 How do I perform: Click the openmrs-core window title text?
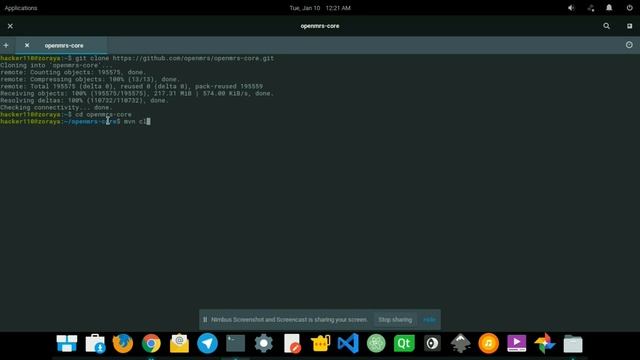320,26
